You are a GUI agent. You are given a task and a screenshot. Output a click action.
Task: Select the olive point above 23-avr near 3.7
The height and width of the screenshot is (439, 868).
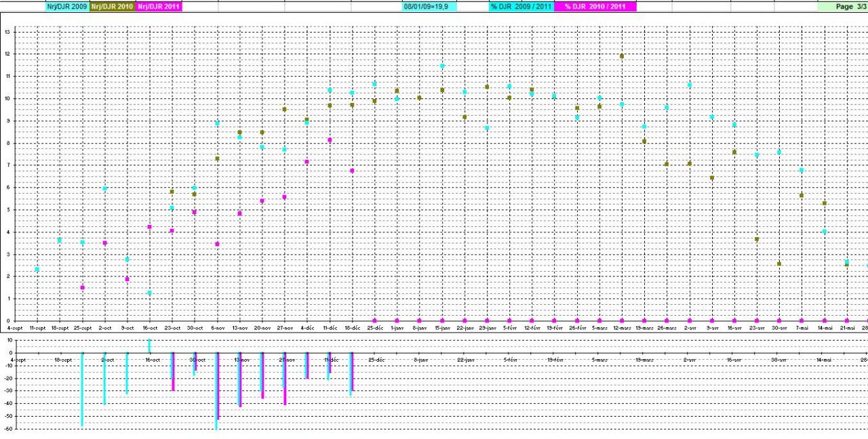coord(757,239)
